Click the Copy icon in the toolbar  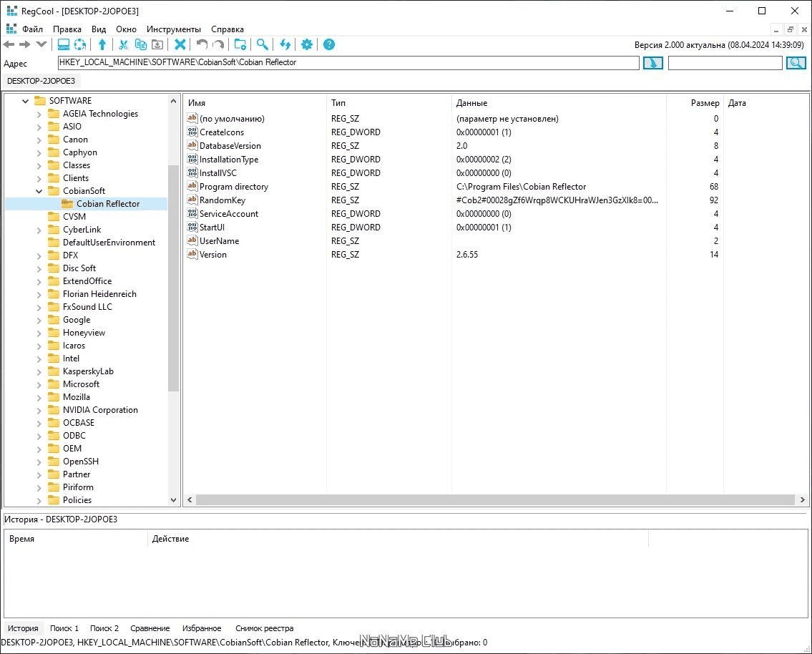pos(140,44)
